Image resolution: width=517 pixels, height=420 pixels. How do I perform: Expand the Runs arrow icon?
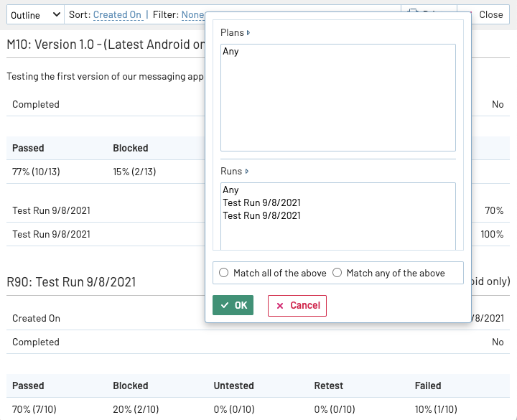click(247, 172)
